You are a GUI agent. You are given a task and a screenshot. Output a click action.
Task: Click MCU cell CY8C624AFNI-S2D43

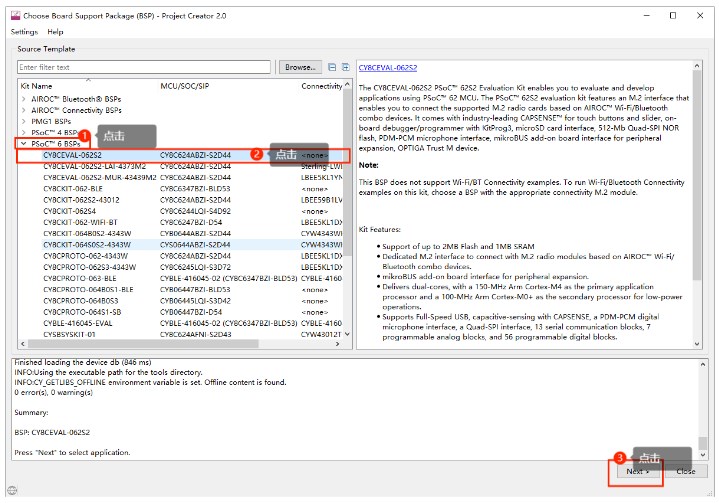point(195,334)
